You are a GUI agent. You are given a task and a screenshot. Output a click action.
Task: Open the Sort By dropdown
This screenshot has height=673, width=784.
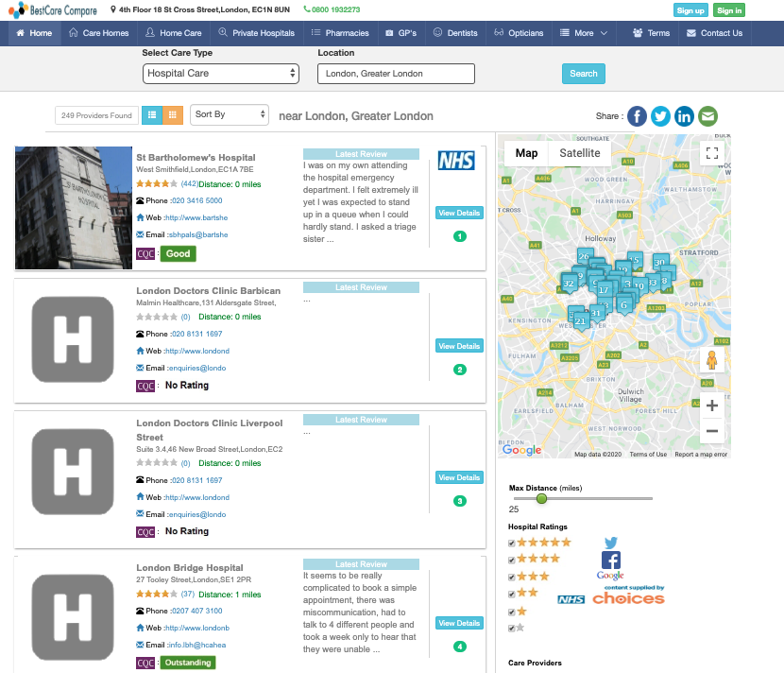230,114
